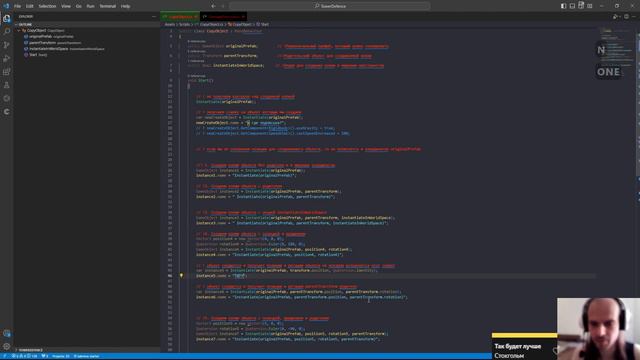This screenshot has width=640, height=360.
Task: Click the C-shaped activity bar icon
Action: click(x=7, y=111)
